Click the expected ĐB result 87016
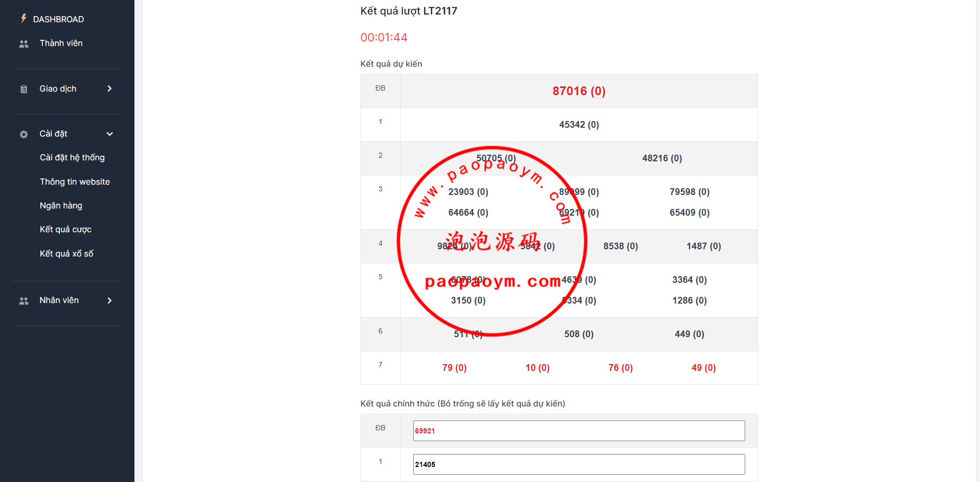 pos(579,91)
